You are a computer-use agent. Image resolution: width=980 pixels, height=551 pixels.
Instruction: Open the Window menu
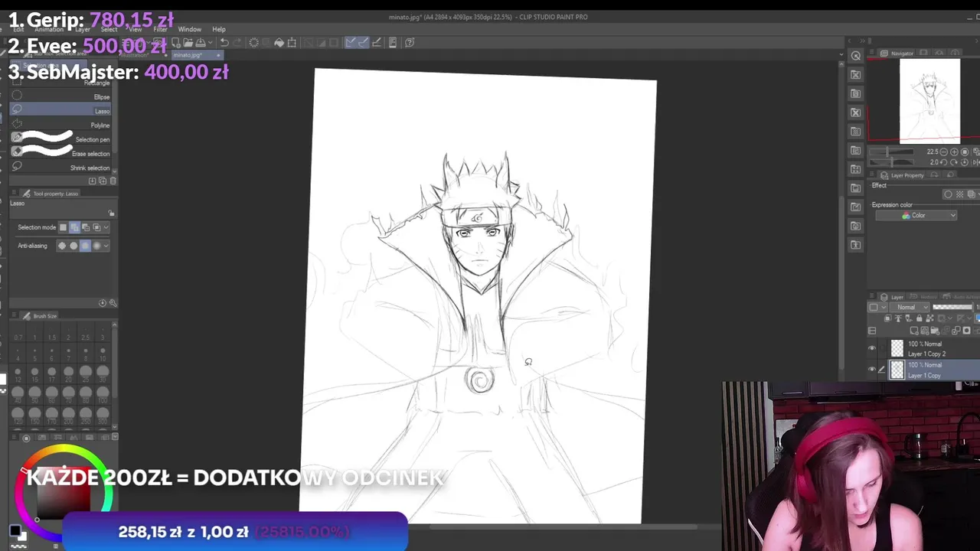(190, 29)
